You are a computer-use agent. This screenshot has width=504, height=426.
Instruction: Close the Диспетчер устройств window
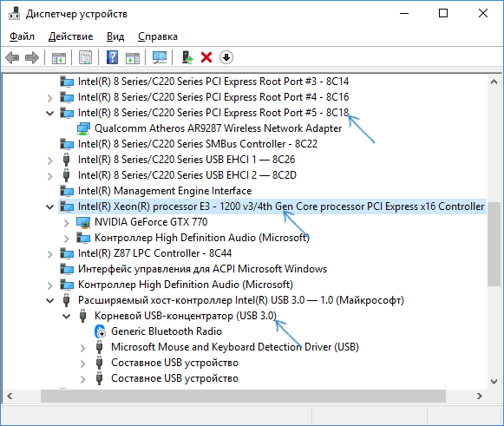(x=483, y=14)
